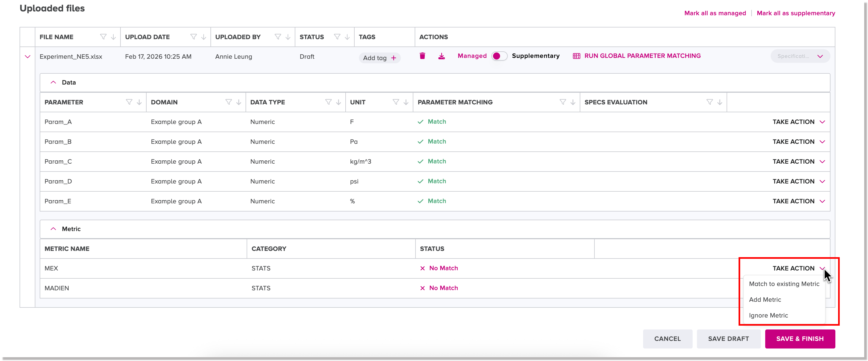The height and width of the screenshot is (361, 868).
Task: Click Match status for Param_C
Action: point(432,161)
